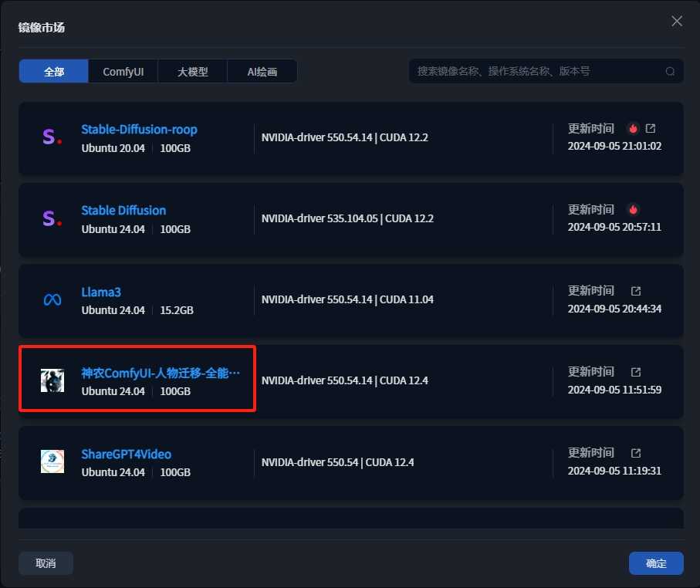This screenshot has height=588, width=700.
Task: Open the Stable-Diffusion-roop image link
Action: click(139, 130)
